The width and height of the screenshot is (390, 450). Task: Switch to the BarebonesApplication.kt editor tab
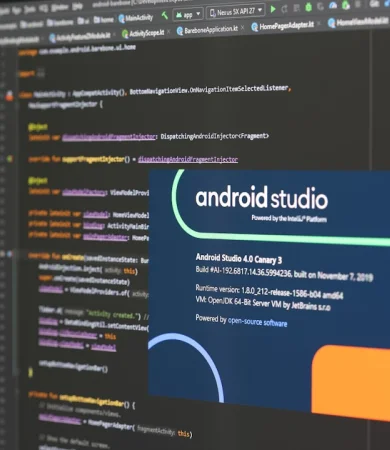coord(207,30)
